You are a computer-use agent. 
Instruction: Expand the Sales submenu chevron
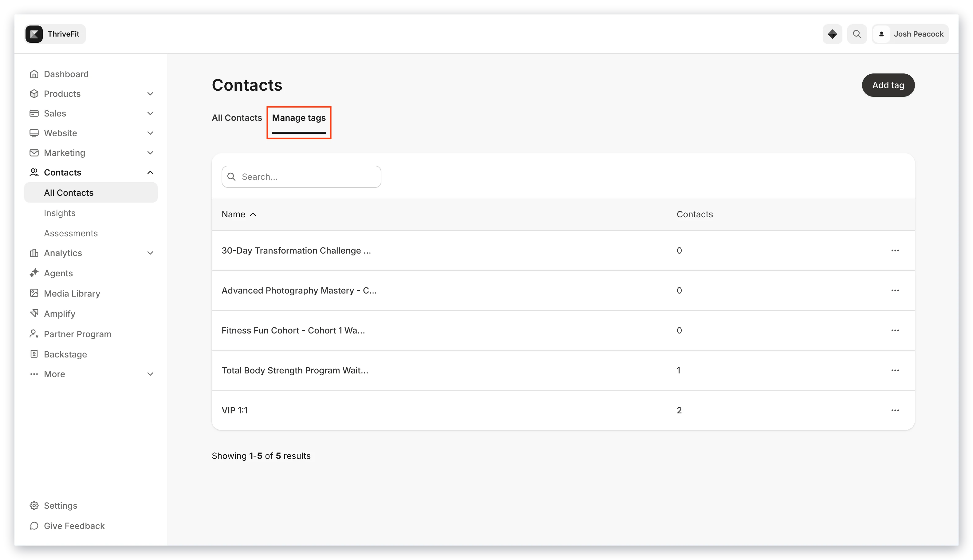coord(150,113)
